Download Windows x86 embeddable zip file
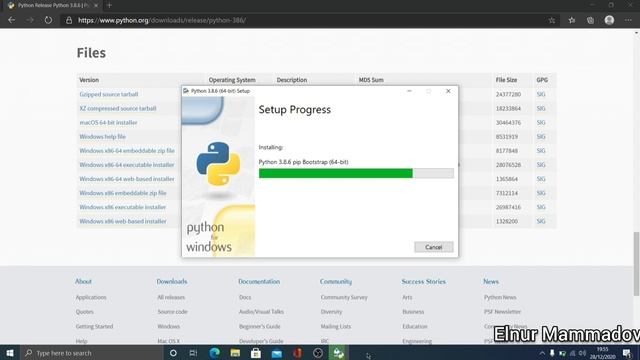Screen dimensions: 640x360 [x=123, y=193]
